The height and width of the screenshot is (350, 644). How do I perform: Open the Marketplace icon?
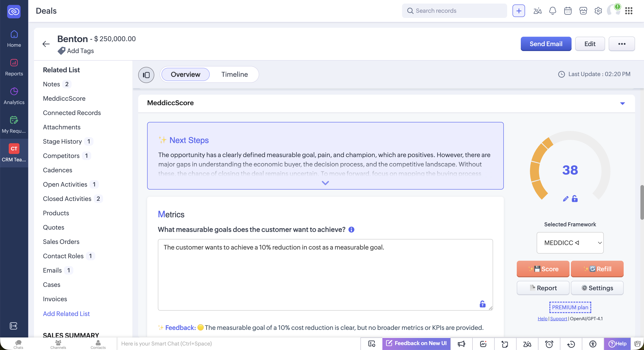pyautogui.click(x=583, y=11)
